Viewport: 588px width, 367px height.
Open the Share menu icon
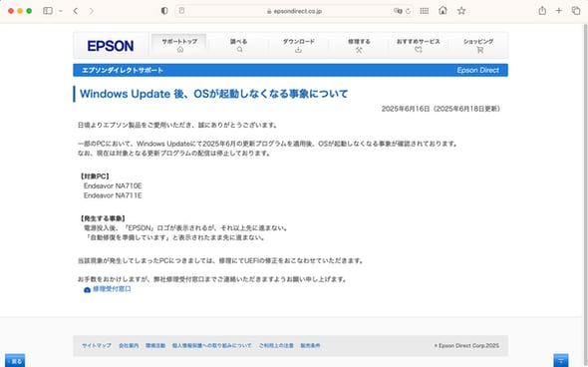[x=542, y=11]
